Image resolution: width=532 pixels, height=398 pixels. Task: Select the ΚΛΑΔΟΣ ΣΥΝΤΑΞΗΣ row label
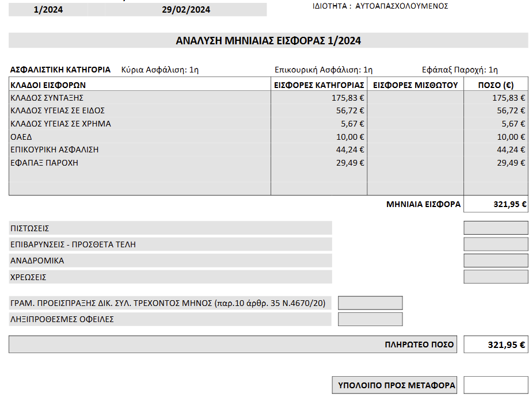[47, 98]
